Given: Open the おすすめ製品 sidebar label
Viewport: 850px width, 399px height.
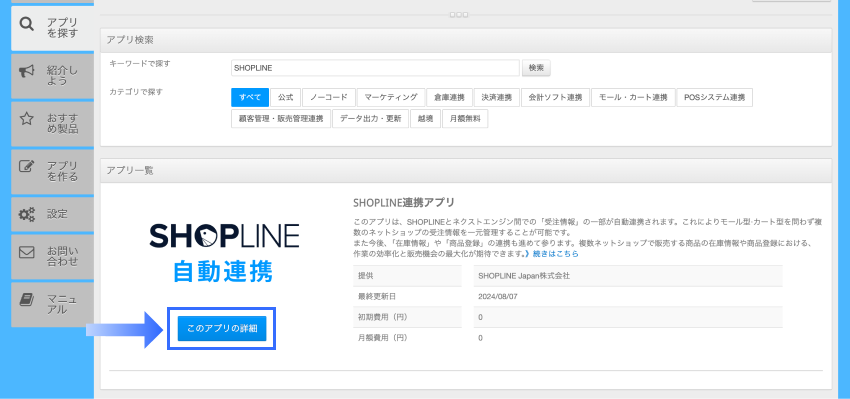Looking at the screenshot, I should point(63,124).
